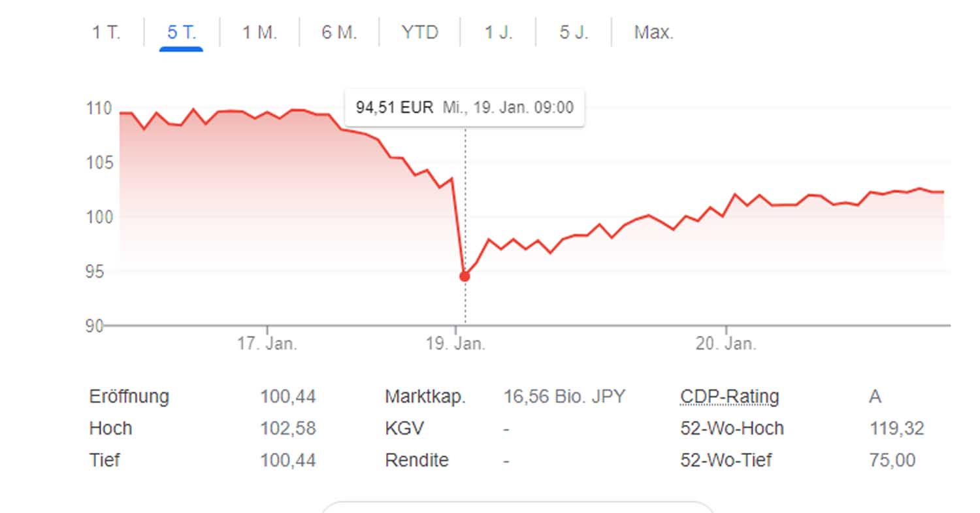Viewport: 980px width, 513px height.
Task: Click the Eröffnung label
Action: [x=129, y=397]
